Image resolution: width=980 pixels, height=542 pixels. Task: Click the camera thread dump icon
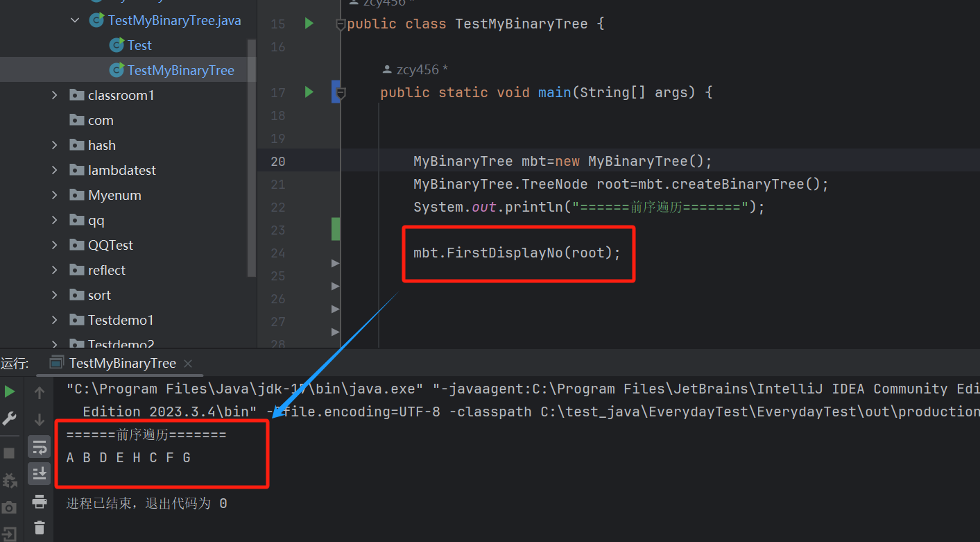tap(10, 507)
